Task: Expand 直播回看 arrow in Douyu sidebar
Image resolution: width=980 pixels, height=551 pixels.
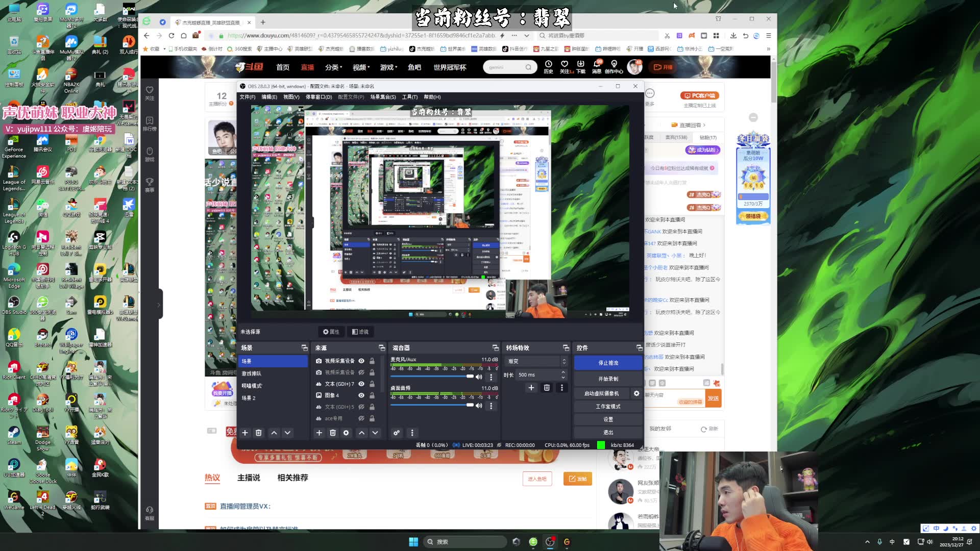Action: [704, 125]
